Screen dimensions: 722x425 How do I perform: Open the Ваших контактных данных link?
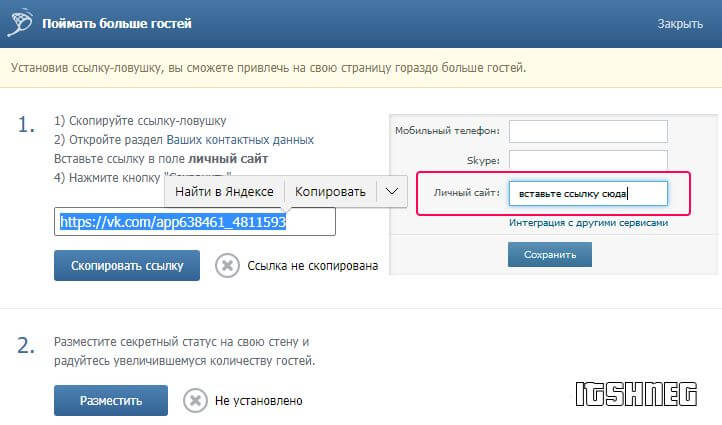tap(240, 140)
